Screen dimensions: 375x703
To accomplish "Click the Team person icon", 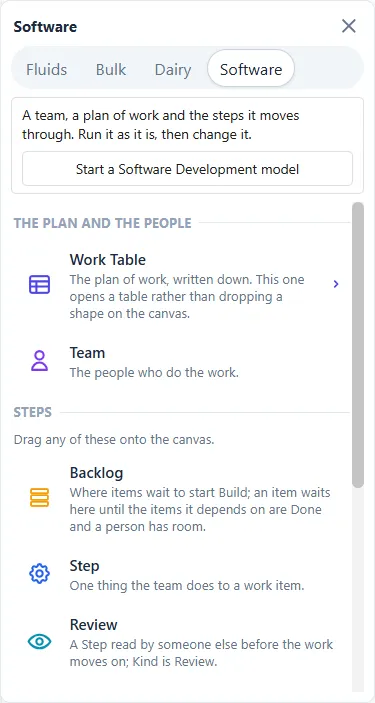I will tap(39, 360).
